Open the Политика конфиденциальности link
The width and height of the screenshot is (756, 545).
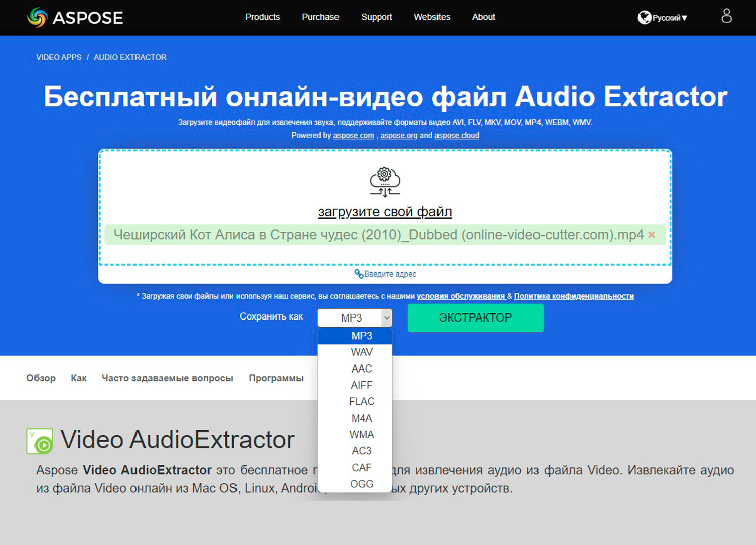point(573,296)
